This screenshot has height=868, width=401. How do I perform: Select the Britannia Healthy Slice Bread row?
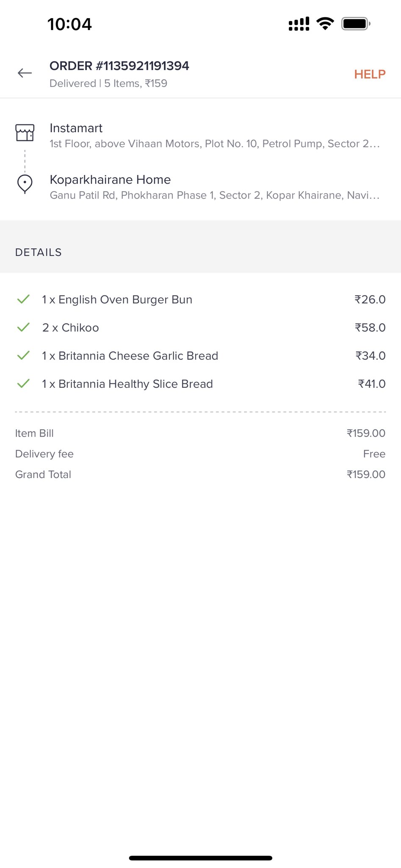200,384
